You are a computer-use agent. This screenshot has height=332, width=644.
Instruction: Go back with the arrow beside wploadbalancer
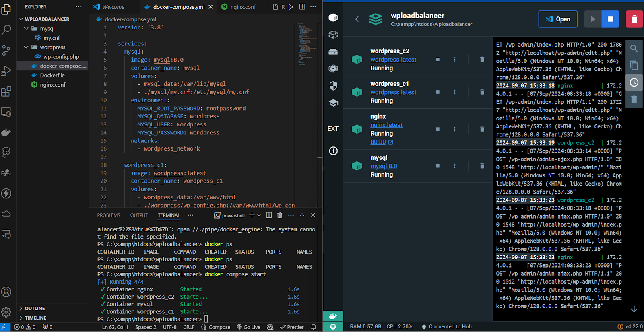click(357, 19)
